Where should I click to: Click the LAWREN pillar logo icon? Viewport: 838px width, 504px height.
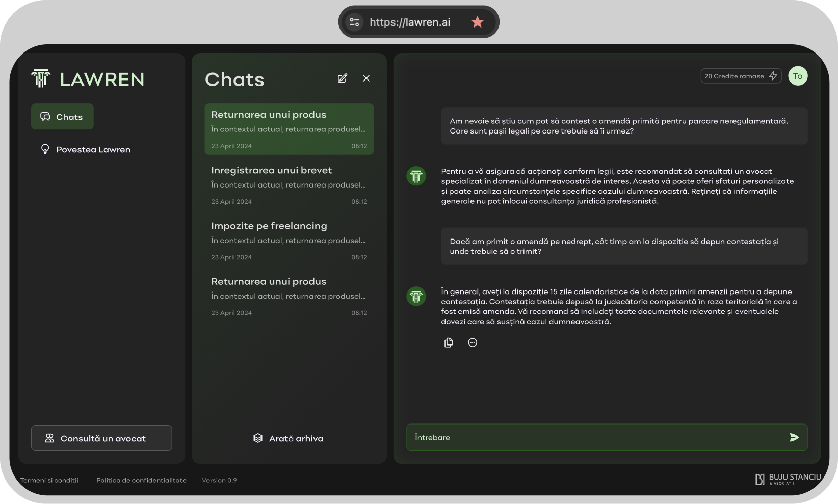41,78
